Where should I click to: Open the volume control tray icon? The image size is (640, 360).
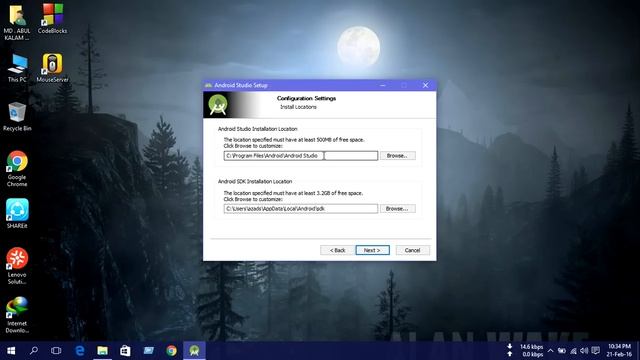[584, 351]
